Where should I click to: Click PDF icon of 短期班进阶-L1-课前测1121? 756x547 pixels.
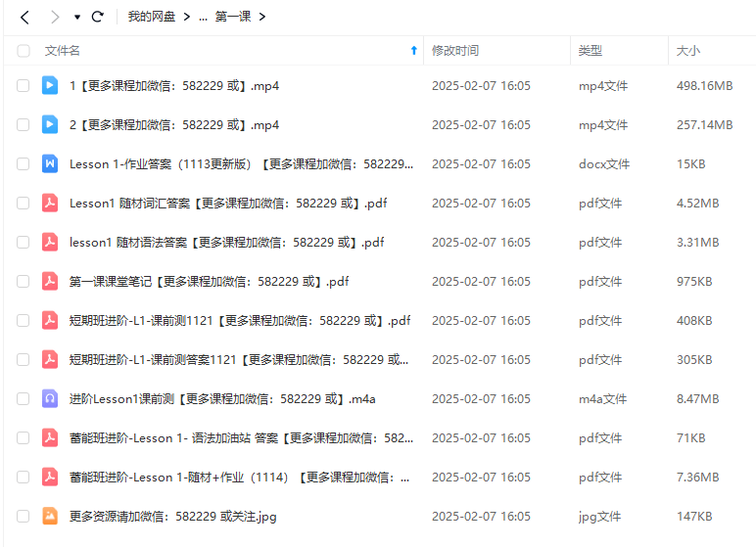(x=50, y=321)
